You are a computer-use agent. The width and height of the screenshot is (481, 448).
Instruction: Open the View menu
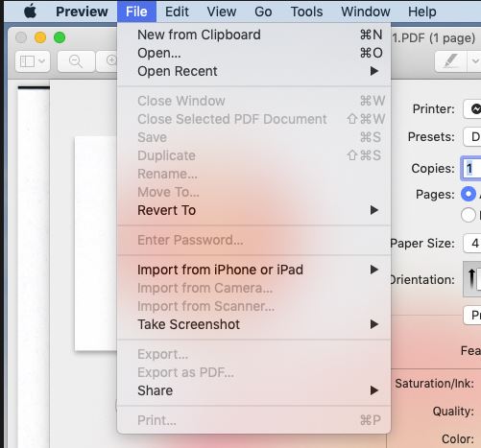[222, 12]
